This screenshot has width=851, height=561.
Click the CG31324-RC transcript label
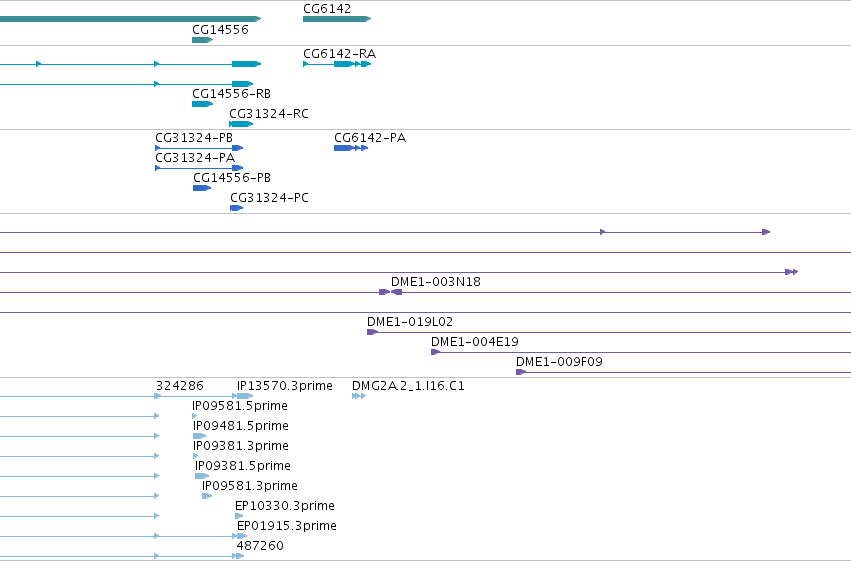pyautogui.click(x=269, y=113)
